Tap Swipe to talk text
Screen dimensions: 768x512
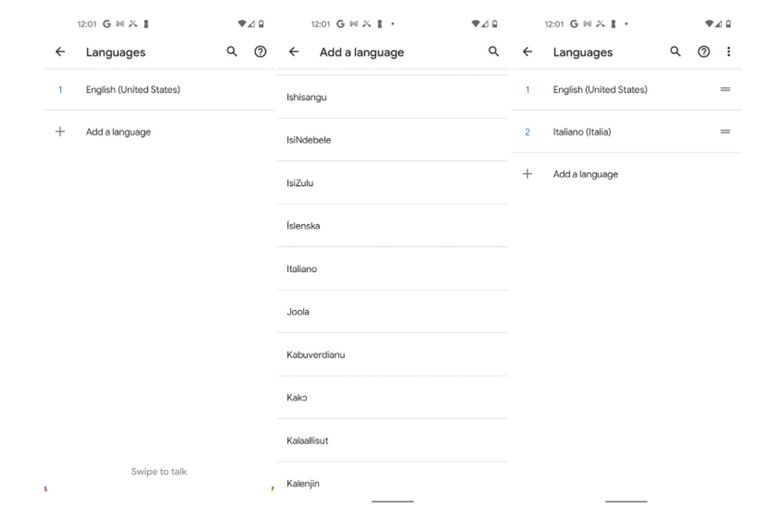point(158,471)
